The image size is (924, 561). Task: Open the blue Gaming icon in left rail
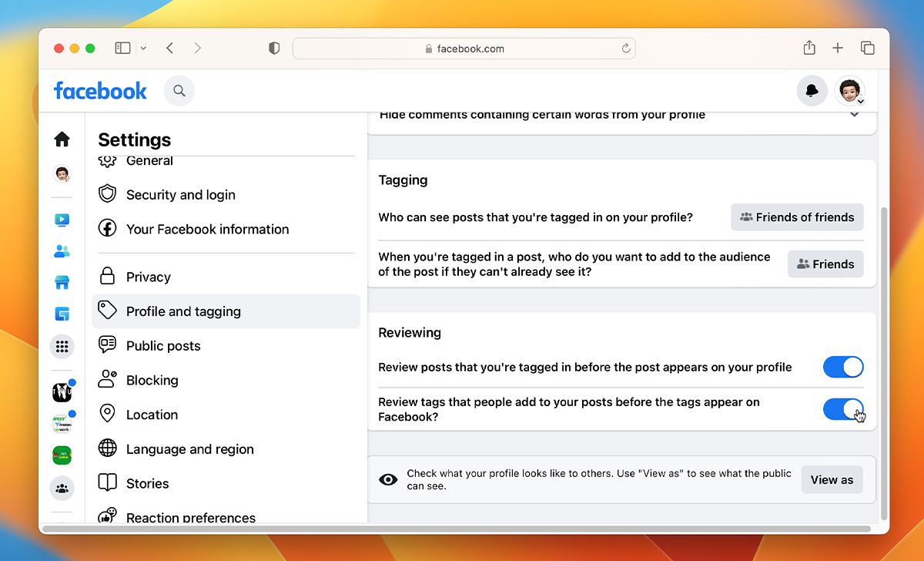(x=62, y=314)
